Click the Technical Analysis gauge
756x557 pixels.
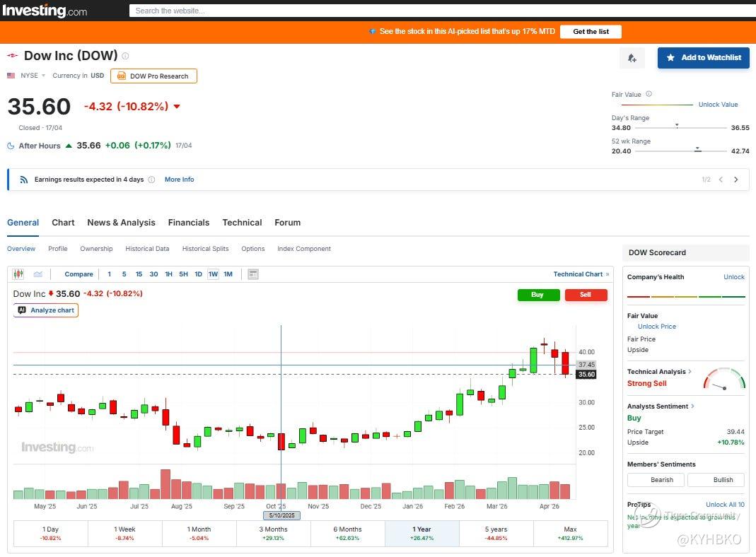click(x=724, y=379)
